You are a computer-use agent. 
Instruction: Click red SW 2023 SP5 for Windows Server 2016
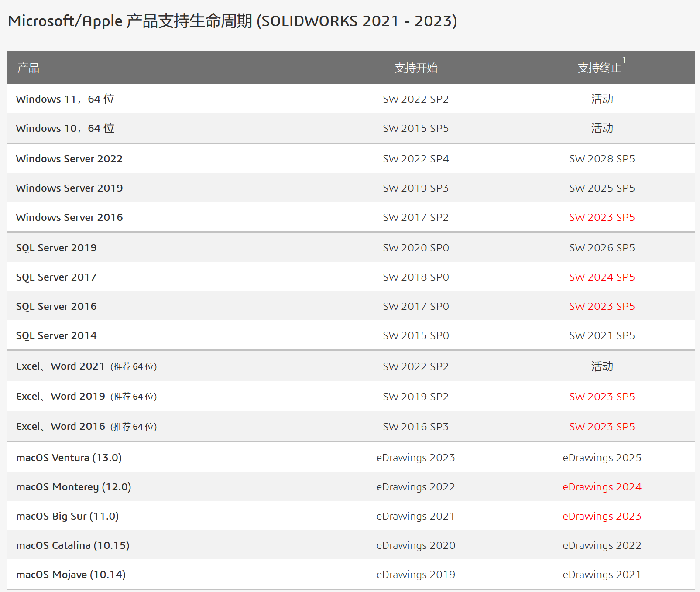[601, 217]
